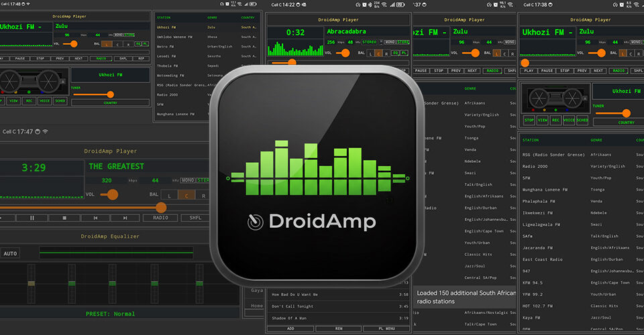
Task: Tap next-track icon in THE GREATEST player
Action: pyautogui.click(x=125, y=218)
